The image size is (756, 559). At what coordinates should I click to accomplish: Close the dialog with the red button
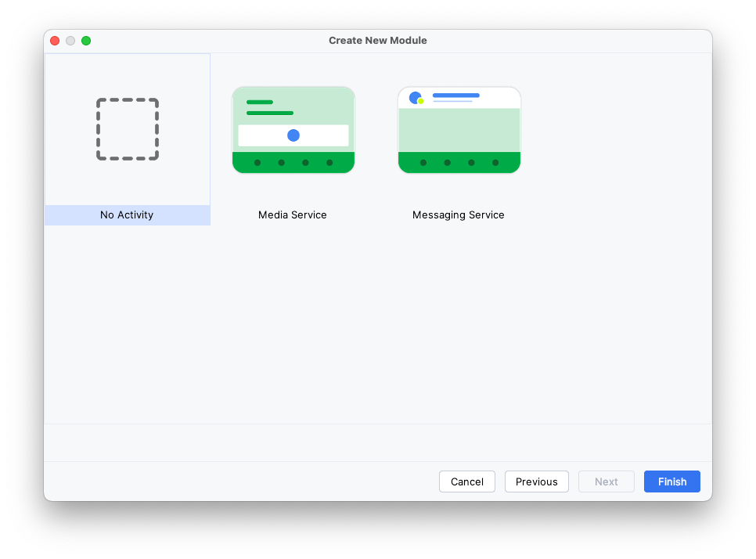click(54, 40)
